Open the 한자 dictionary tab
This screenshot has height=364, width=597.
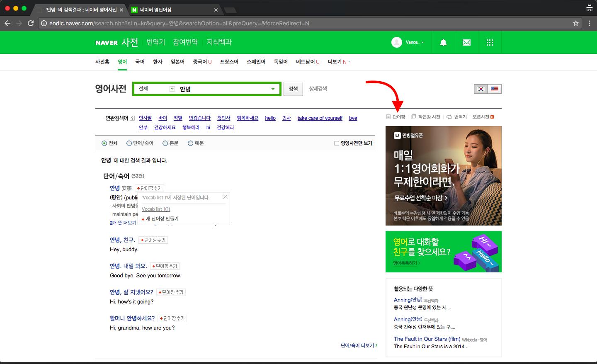click(158, 62)
